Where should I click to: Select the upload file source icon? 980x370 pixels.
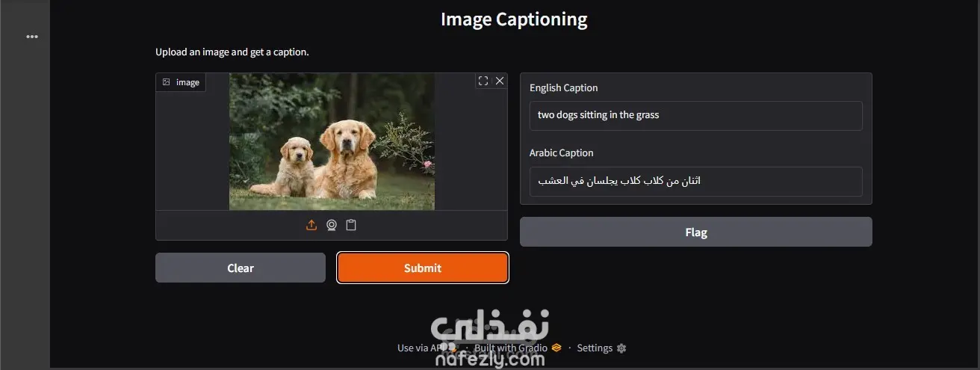tap(311, 225)
